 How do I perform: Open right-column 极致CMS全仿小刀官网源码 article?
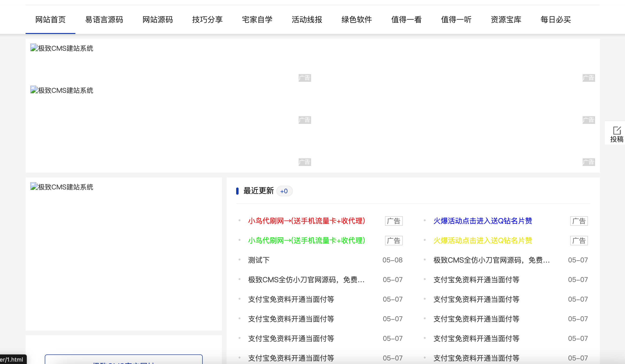[491, 260]
